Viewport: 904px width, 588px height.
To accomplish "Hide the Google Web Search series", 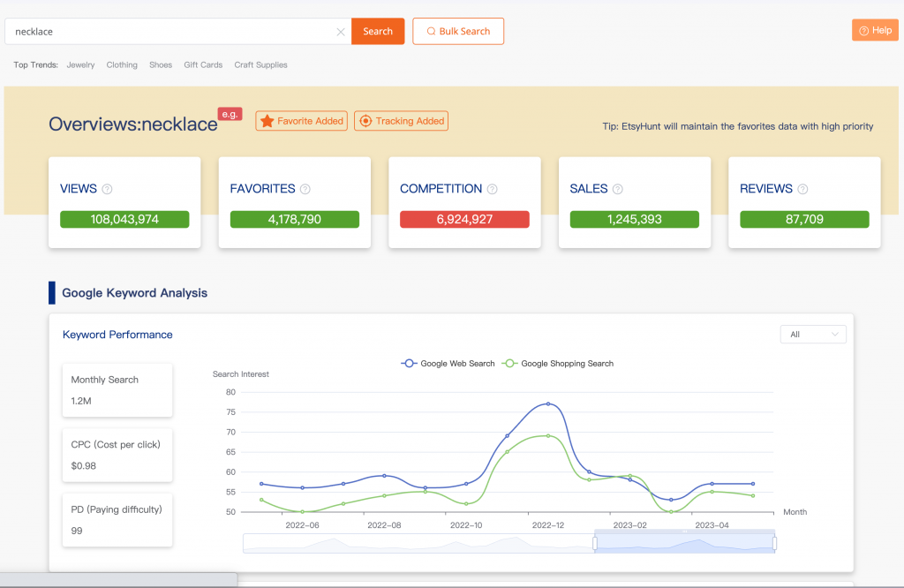I will coord(448,363).
